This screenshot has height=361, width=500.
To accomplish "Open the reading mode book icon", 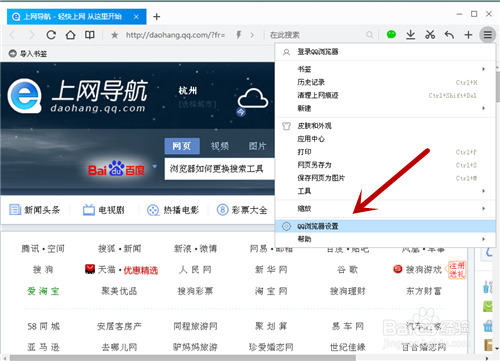I will point(90,35).
